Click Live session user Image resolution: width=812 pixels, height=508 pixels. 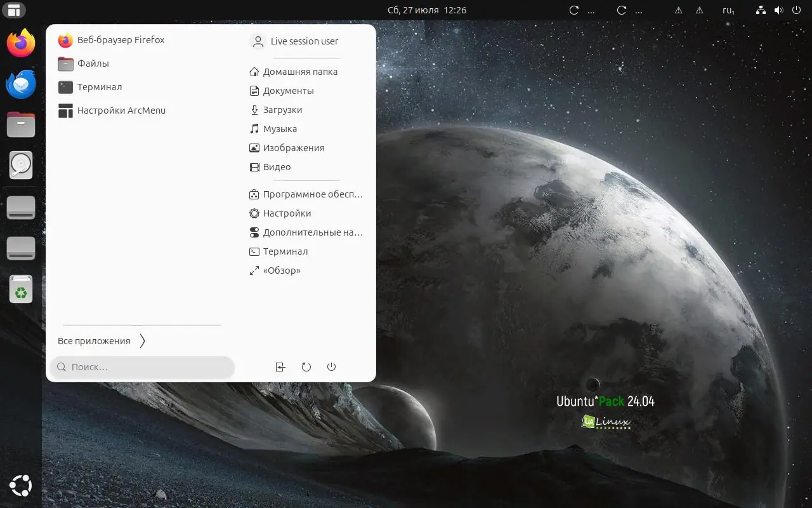click(x=294, y=41)
